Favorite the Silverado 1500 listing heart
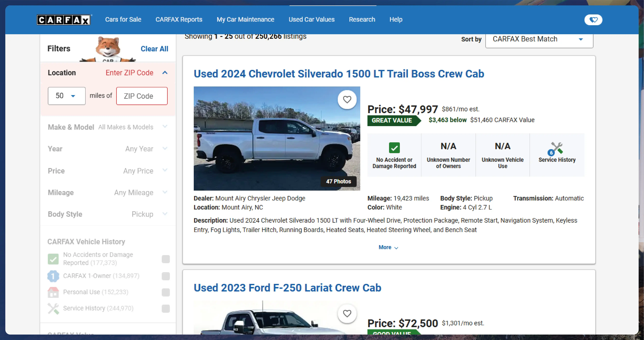This screenshot has width=644, height=340. pos(347,100)
